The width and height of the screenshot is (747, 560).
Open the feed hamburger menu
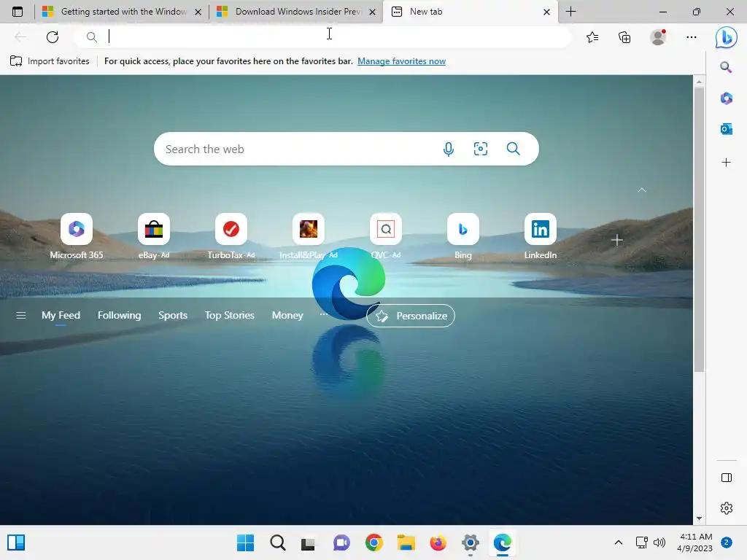[x=21, y=315]
